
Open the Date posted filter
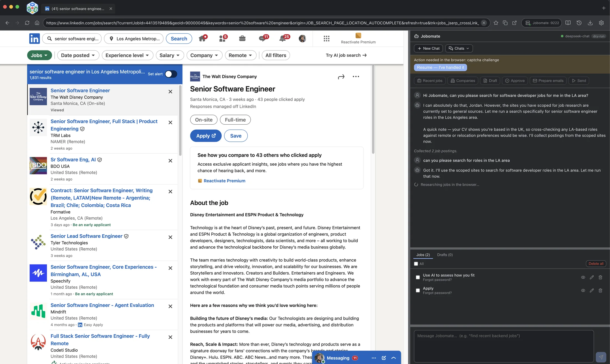pos(78,55)
